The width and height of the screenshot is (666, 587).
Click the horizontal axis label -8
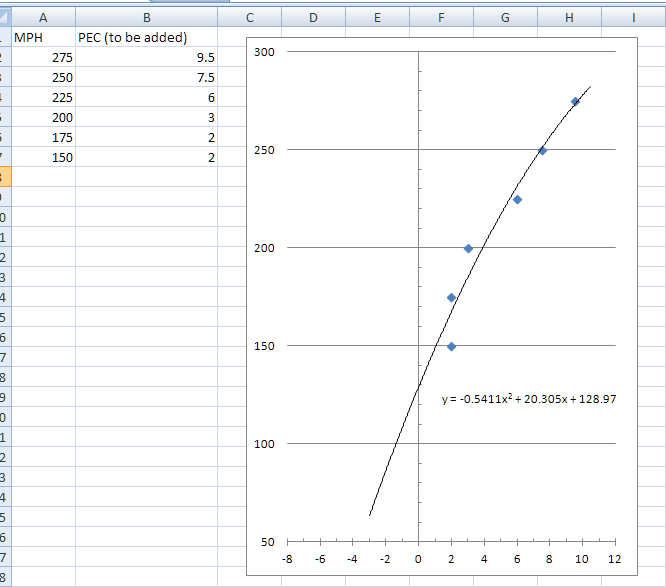(287, 559)
